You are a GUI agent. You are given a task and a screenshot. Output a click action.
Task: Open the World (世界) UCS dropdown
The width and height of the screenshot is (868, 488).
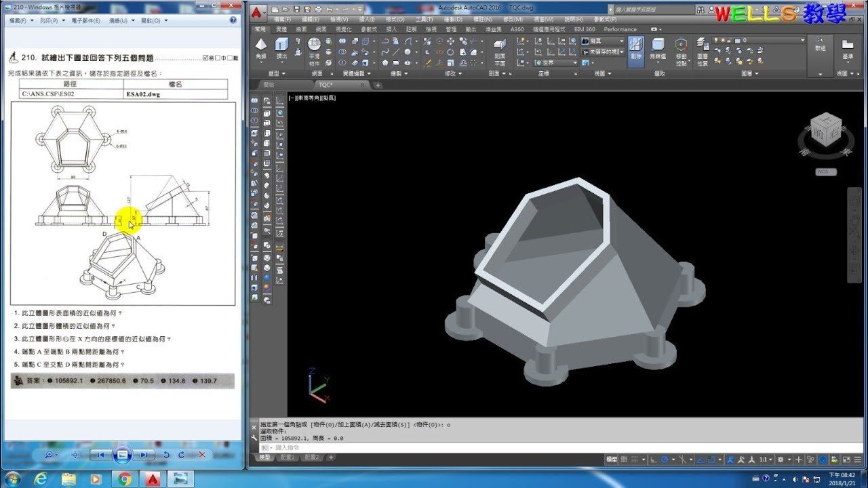click(x=556, y=62)
